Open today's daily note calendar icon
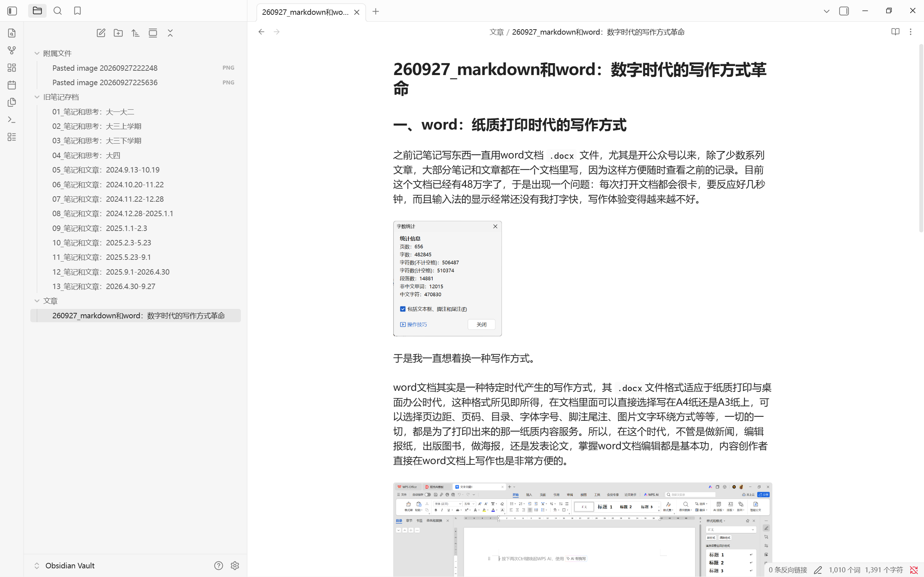924x577 pixels. click(12, 85)
